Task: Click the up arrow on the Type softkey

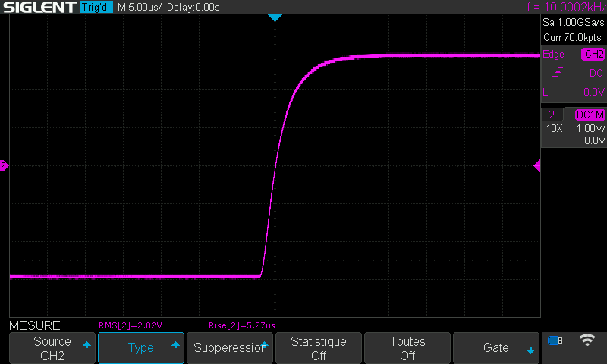Action: tap(175, 344)
